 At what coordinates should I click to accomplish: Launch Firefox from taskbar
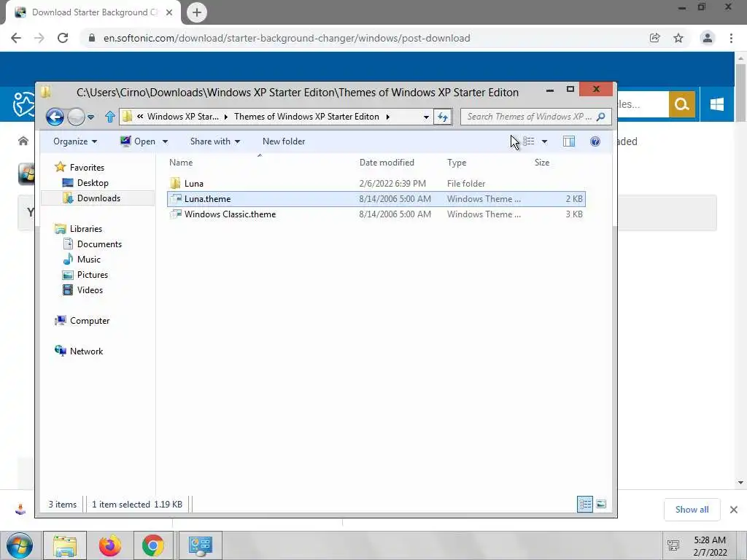click(x=109, y=545)
